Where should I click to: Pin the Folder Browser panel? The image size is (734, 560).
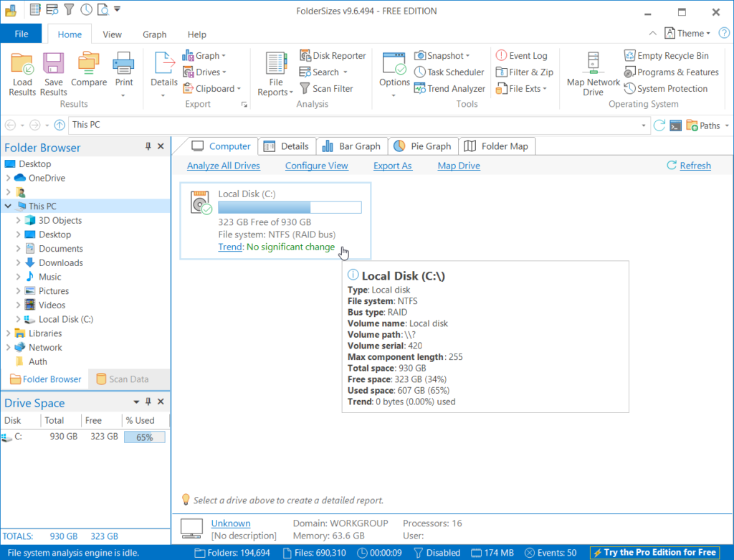click(148, 146)
